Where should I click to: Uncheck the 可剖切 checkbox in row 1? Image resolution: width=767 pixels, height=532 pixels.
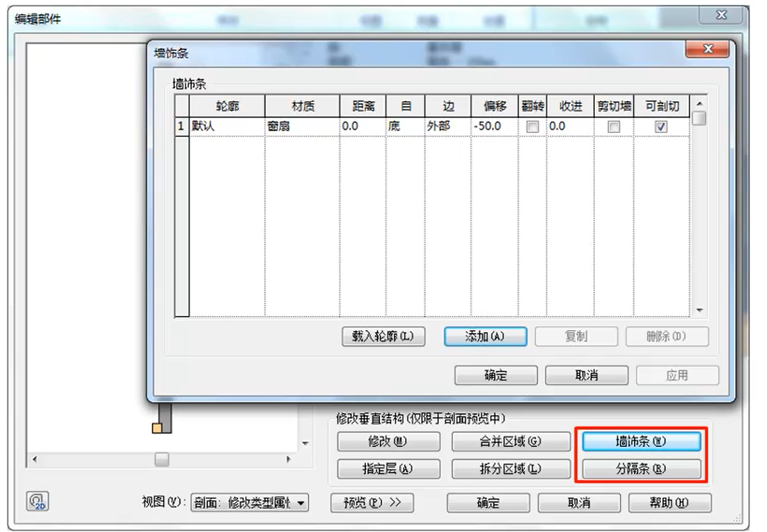point(661,126)
